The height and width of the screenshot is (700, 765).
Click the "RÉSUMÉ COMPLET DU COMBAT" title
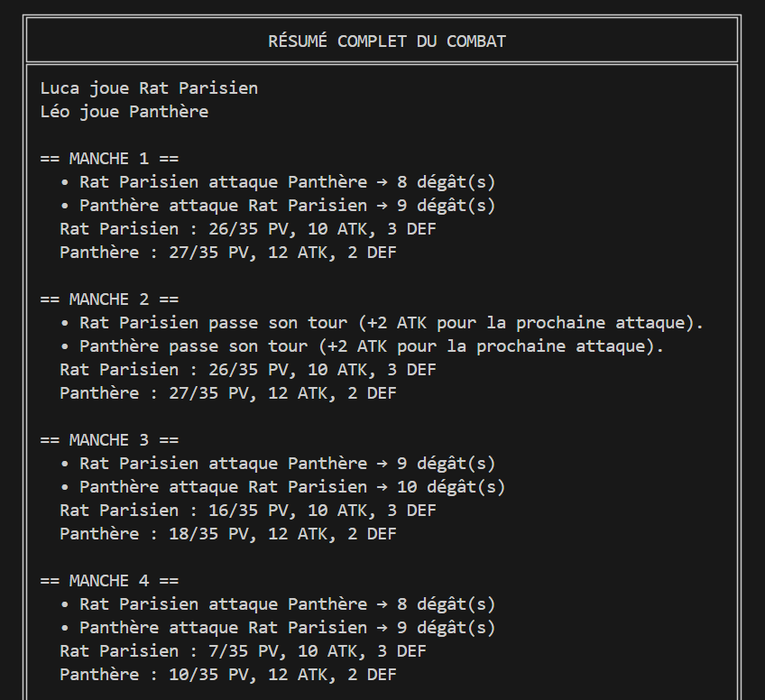point(387,41)
